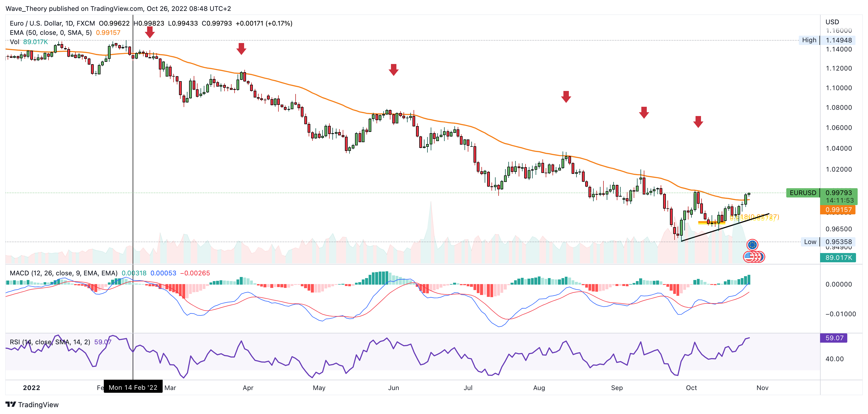
Task: Select the red down arrow above mid-September peak
Action: pyautogui.click(x=644, y=112)
